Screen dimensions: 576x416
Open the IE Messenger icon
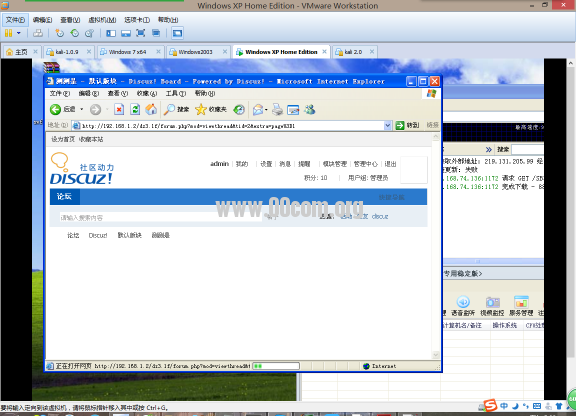(x=309, y=109)
